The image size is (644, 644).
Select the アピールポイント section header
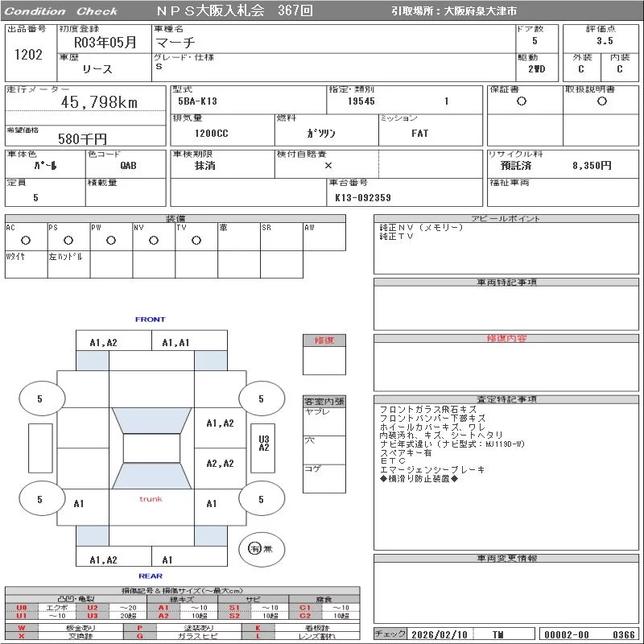coord(506,219)
